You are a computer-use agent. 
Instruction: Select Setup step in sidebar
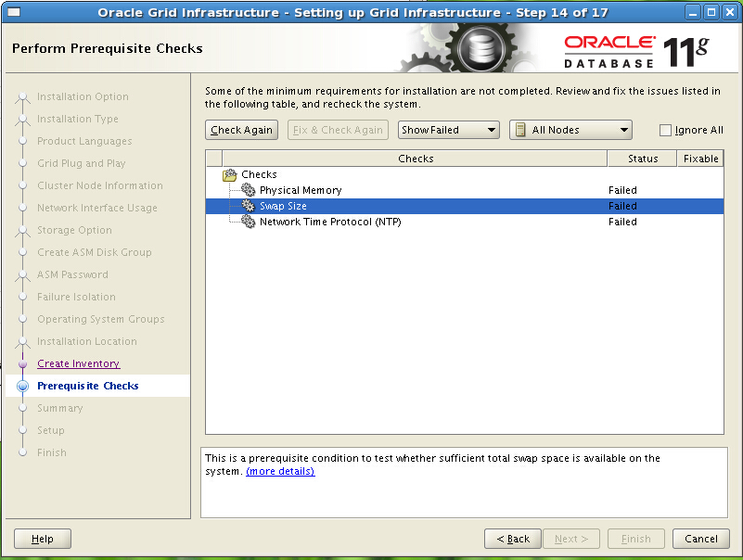click(51, 430)
